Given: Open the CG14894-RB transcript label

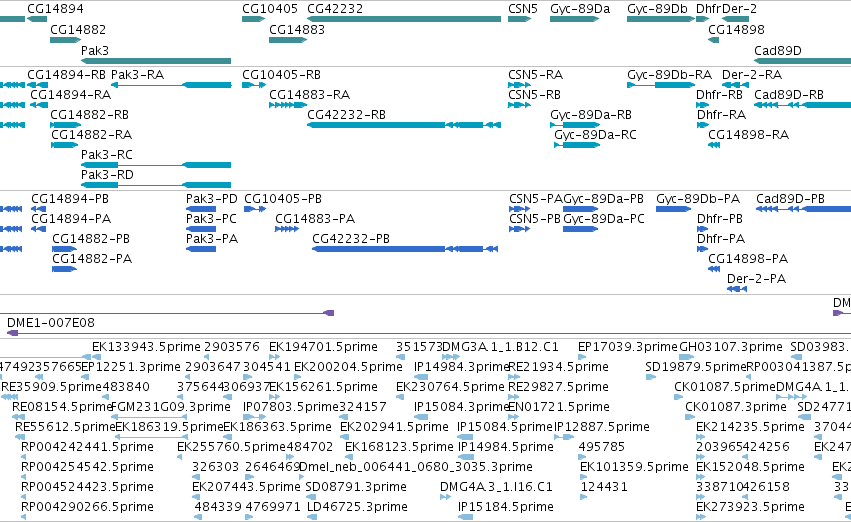Looking at the screenshot, I should point(66,74).
